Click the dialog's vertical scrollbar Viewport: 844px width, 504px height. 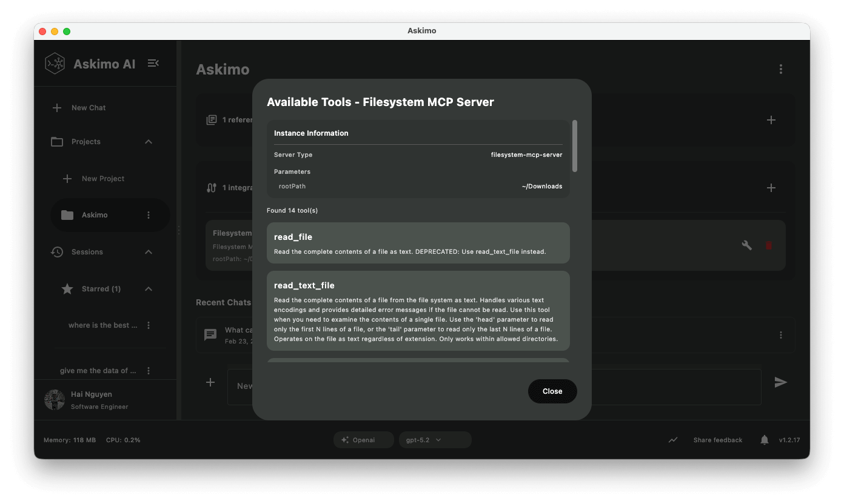575,146
